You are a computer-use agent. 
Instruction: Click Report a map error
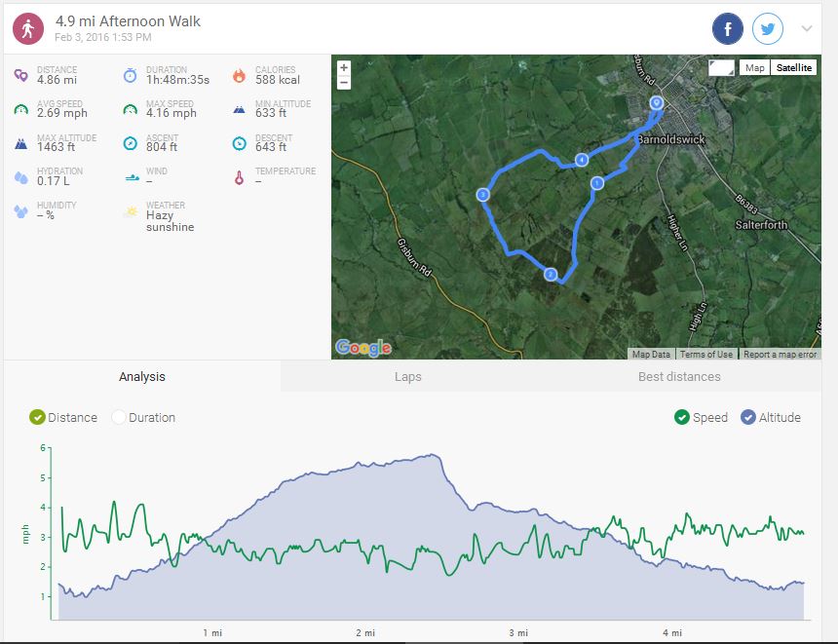pyautogui.click(x=780, y=354)
